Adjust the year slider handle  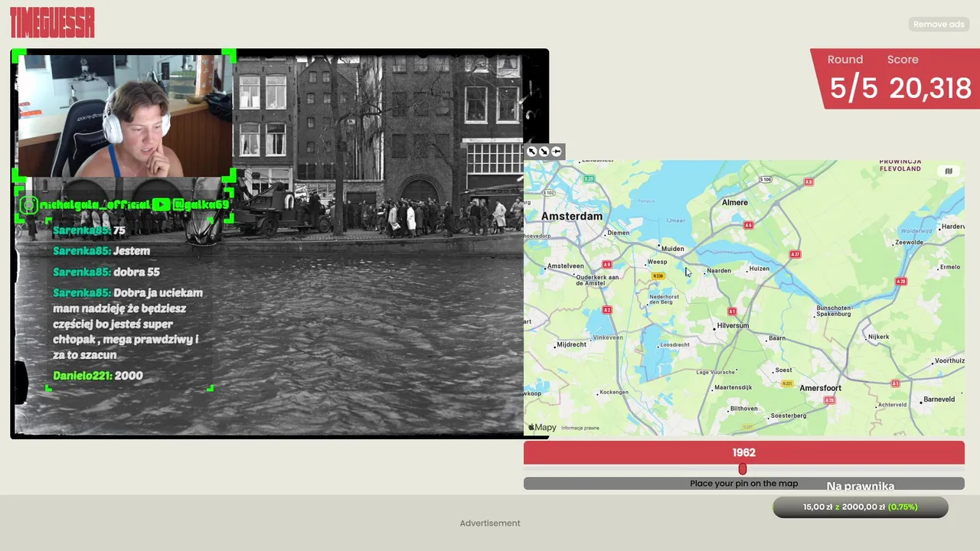point(742,469)
